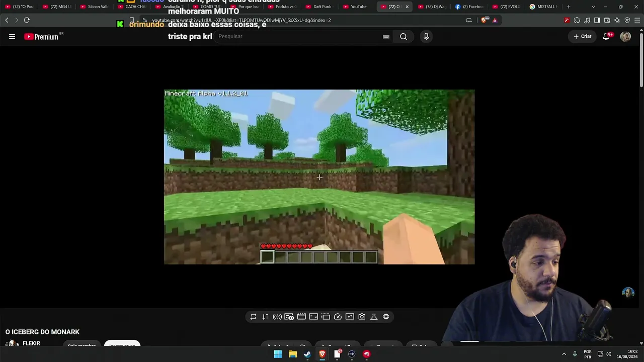
Task: Open the account avatar menu
Action: [625, 37]
